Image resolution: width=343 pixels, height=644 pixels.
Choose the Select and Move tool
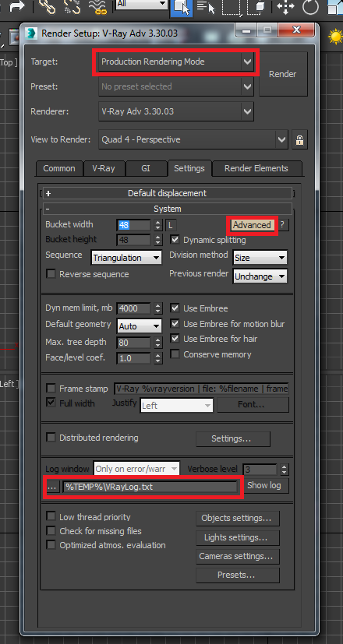tap(285, 7)
